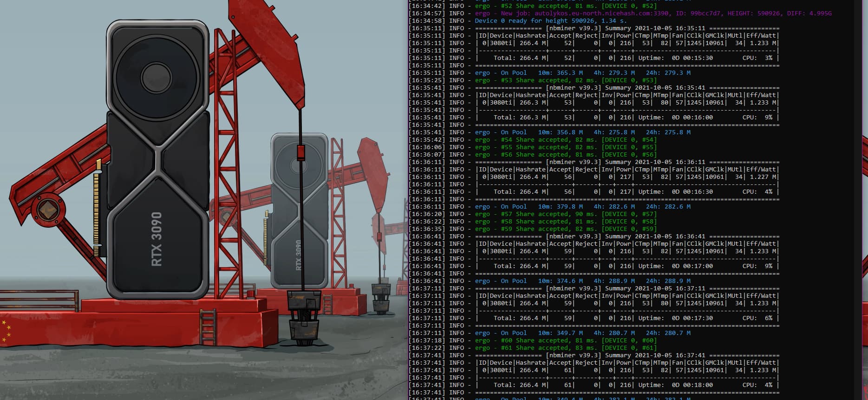
Task: Click the Uptime 0D 00:15:30 value
Action: coord(676,58)
